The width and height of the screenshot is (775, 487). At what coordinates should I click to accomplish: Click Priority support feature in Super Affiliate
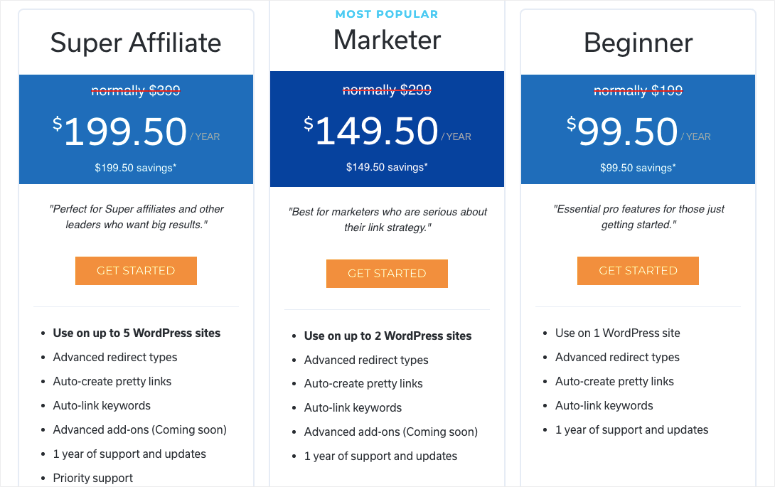pyautogui.click(x=93, y=478)
